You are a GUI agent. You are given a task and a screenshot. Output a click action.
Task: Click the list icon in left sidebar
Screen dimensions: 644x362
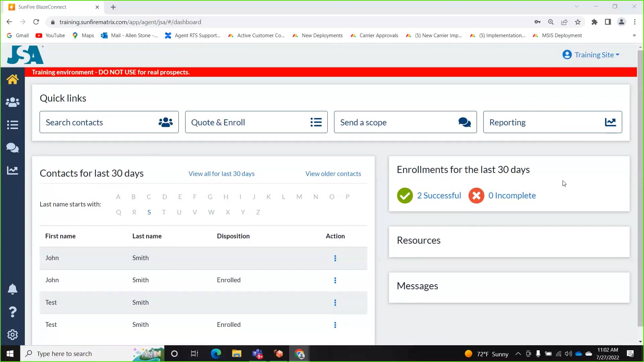pyautogui.click(x=12, y=125)
